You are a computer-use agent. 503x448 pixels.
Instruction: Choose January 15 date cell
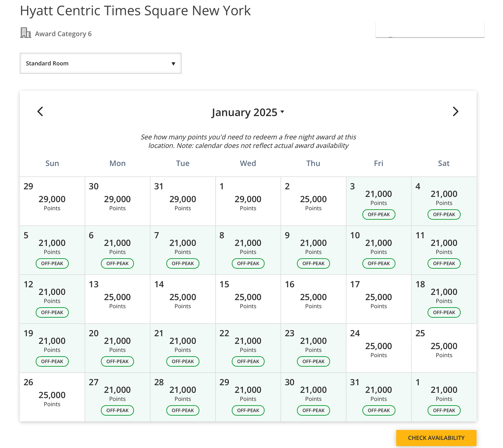pos(248,299)
